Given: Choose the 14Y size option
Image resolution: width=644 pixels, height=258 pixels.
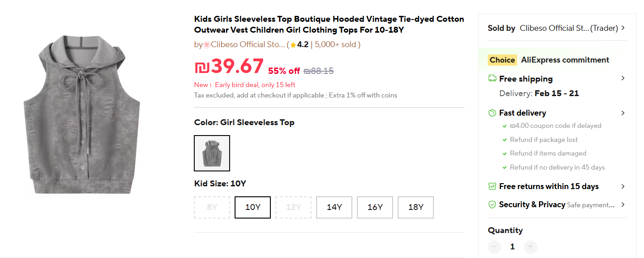Looking at the screenshot, I should (334, 207).
